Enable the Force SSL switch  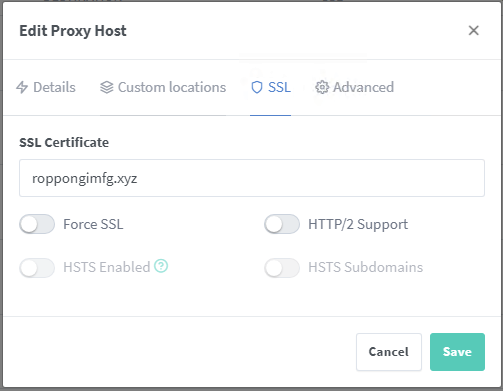pyautogui.click(x=37, y=224)
